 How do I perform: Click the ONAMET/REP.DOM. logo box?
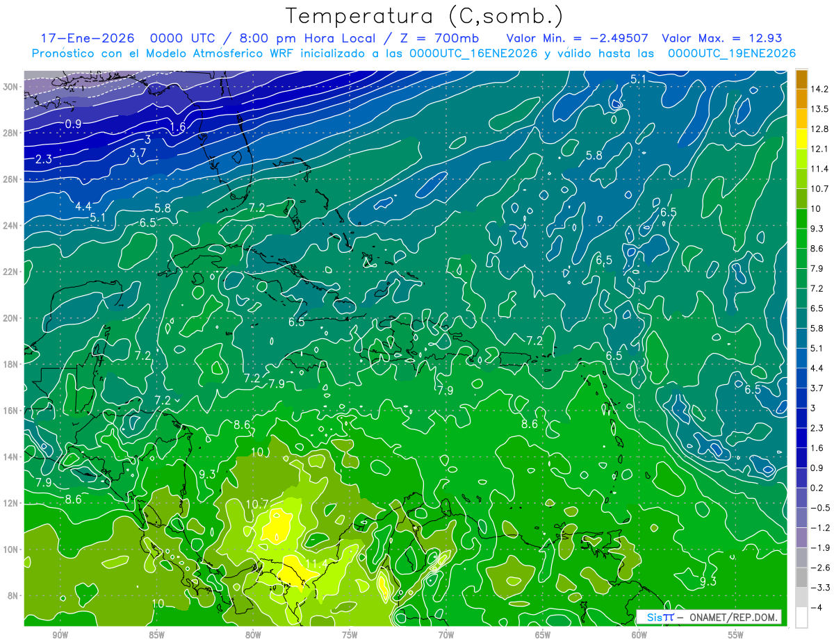point(710,617)
